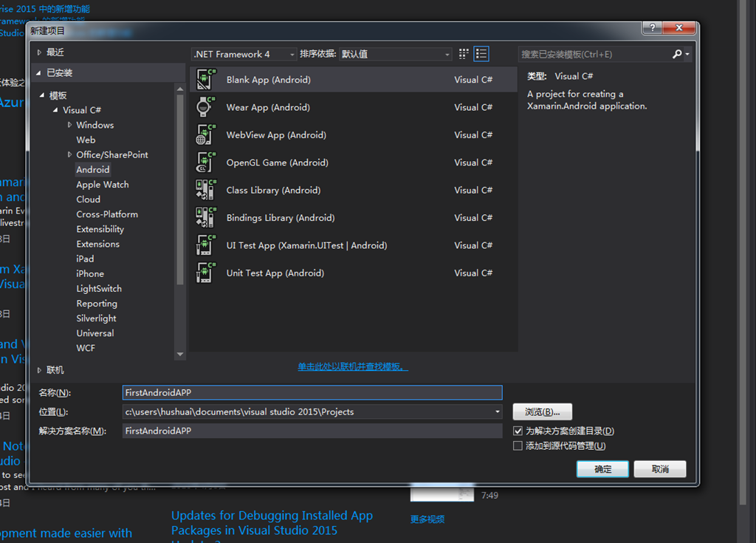This screenshot has width=756, height=543.
Task: Click the Wear App watch icon
Action: [205, 107]
